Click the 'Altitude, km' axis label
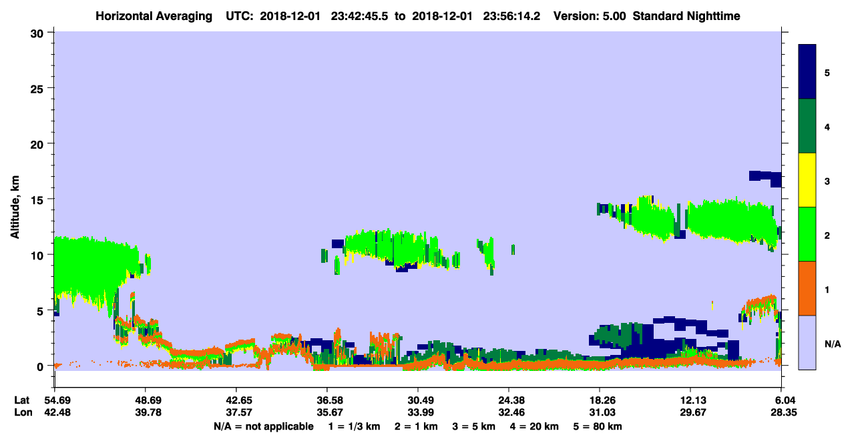This screenshot has height=445, width=868. click(14, 206)
